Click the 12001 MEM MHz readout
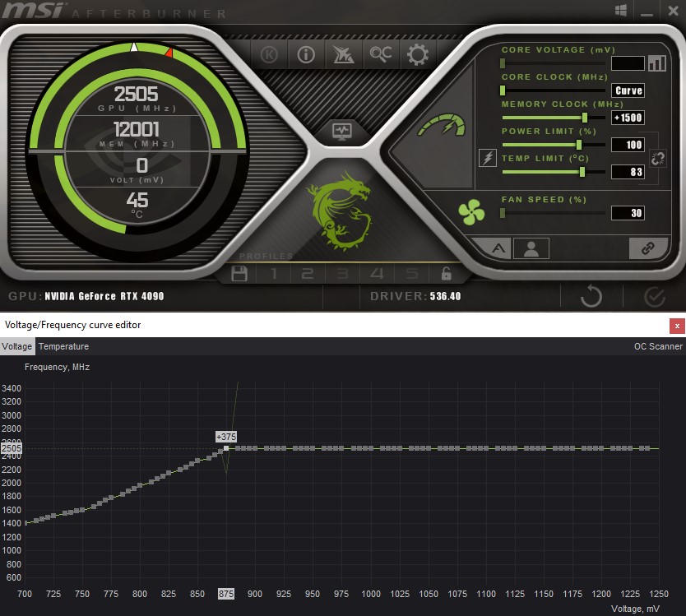The height and width of the screenshot is (616, 686). (x=136, y=129)
